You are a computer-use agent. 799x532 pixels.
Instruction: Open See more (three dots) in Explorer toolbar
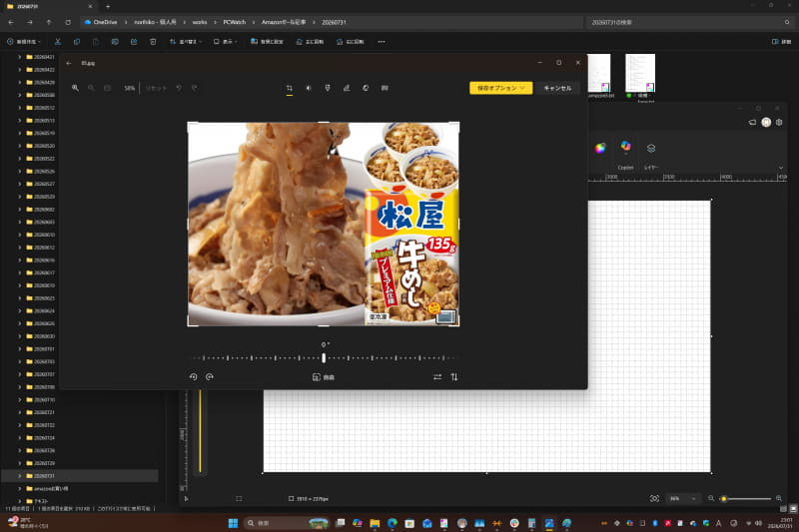click(x=382, y=42)
